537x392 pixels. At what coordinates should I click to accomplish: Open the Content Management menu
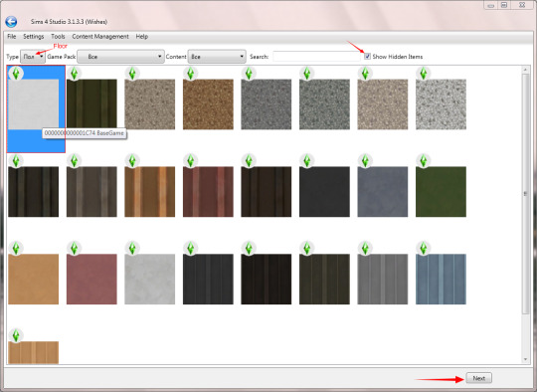point(100,37)
